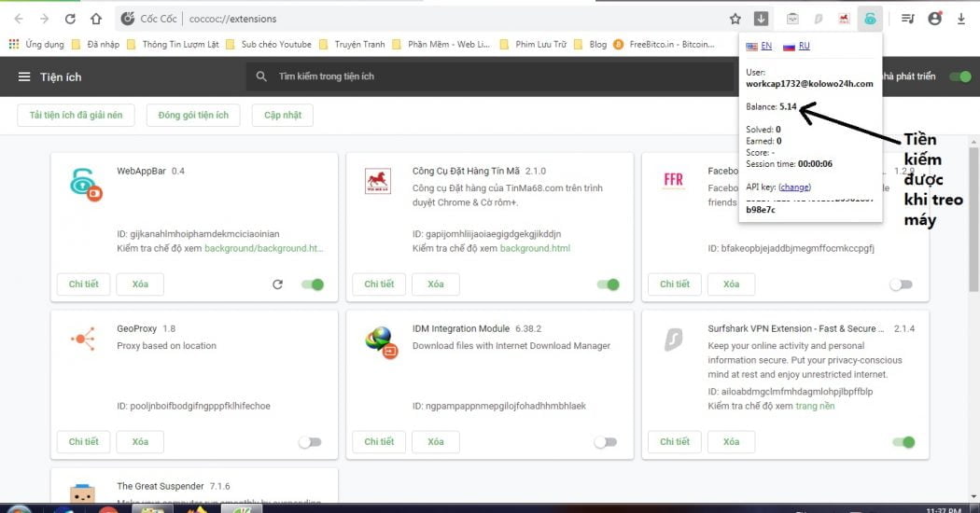The width and height of the screenshot is (980, 513).
Task: Open Surfshark trang nền link
Action: [815, 406]
